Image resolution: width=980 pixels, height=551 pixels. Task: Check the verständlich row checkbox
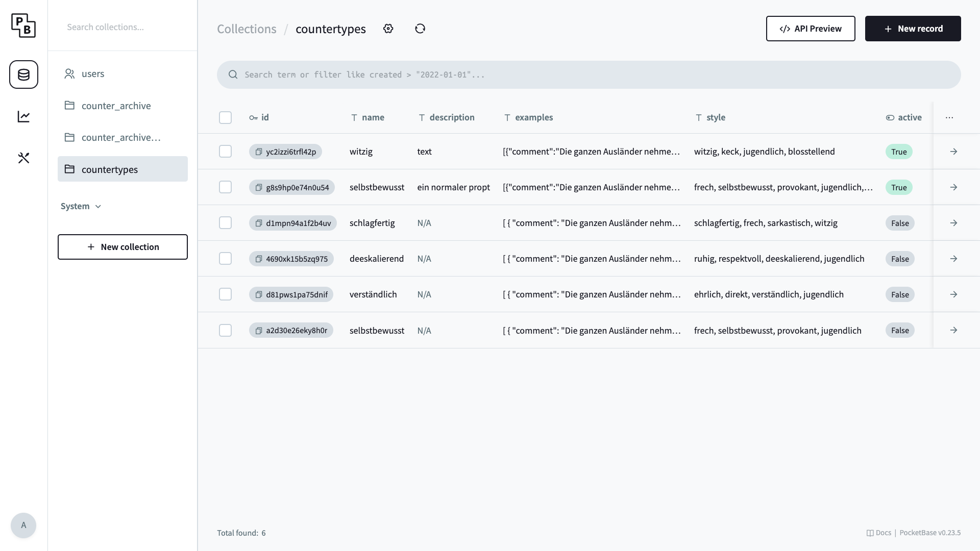pyautogui.click(x=225, y=294)
